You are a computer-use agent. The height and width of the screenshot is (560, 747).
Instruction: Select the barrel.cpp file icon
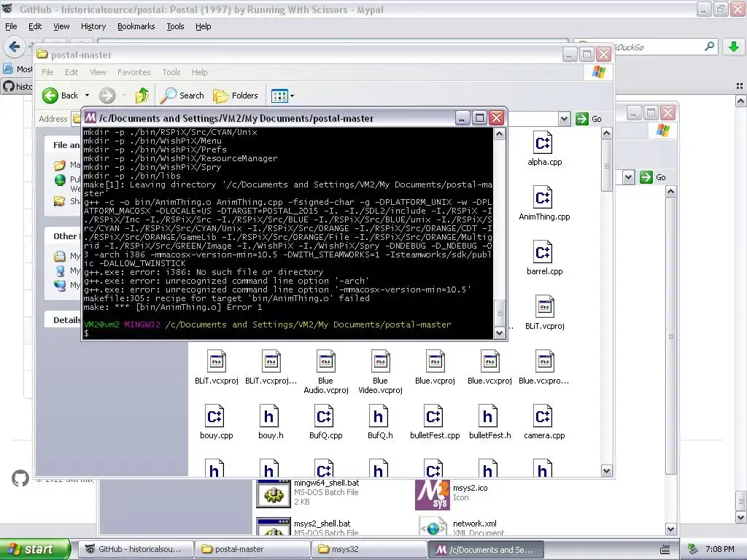[544, 252]
